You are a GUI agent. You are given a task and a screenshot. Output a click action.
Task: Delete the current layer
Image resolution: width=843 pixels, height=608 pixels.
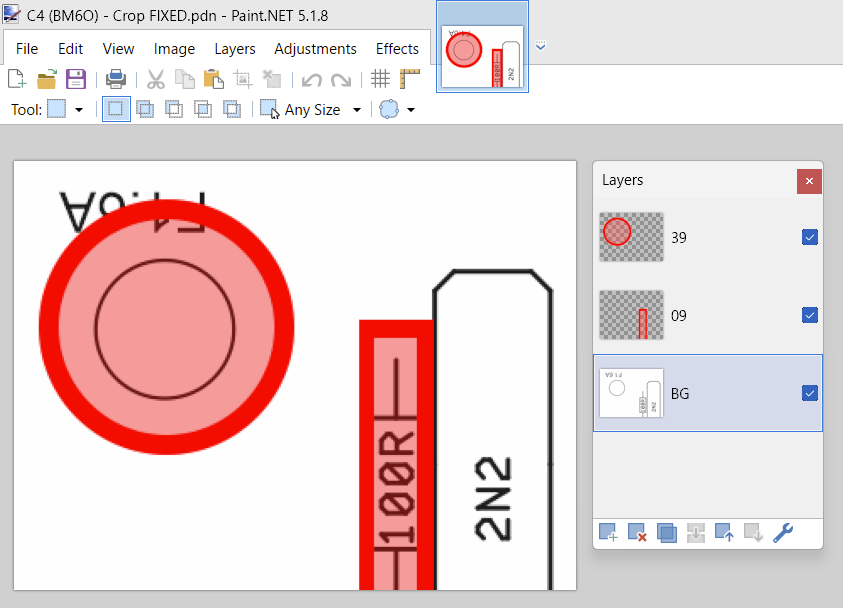click(x=637, y=533)
